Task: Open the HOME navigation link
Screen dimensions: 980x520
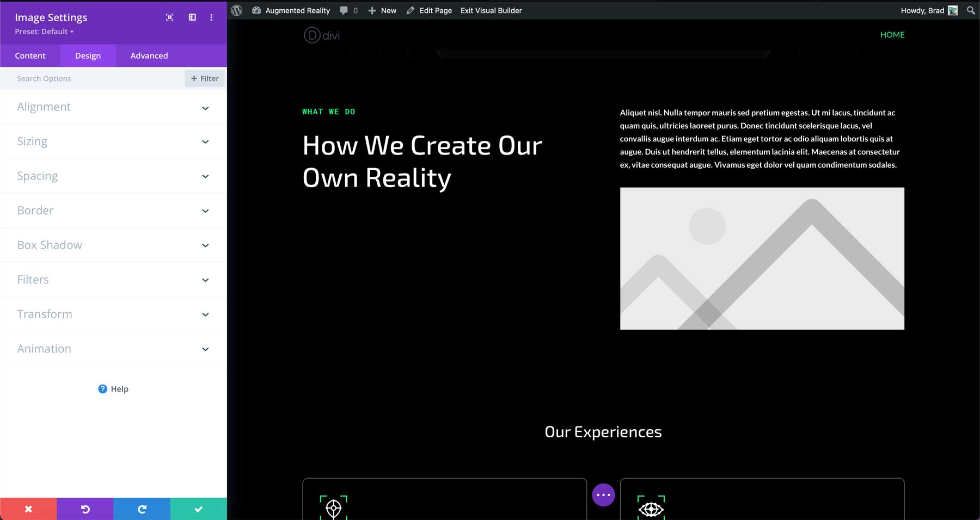Action: pos(892,34)
